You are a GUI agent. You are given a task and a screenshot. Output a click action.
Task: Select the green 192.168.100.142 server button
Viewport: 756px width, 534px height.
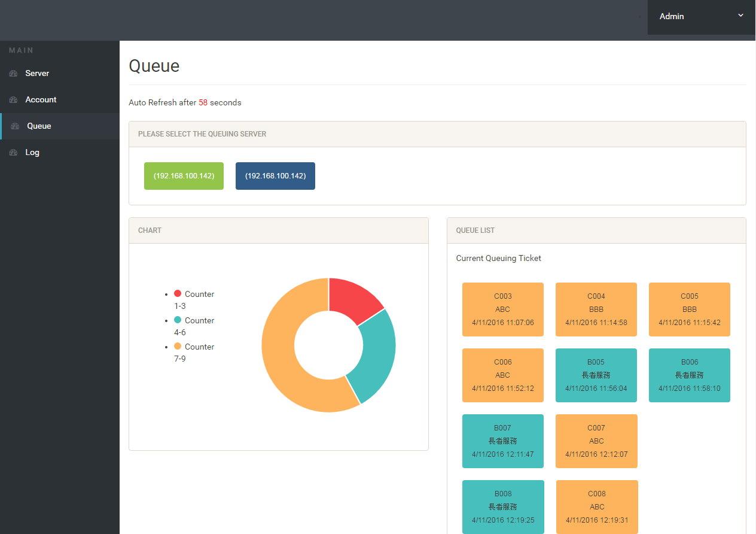(x=184, y=176)
